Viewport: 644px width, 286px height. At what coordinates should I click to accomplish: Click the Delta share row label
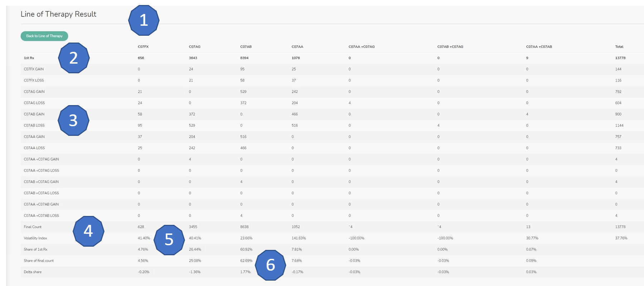tap(33, 272)
